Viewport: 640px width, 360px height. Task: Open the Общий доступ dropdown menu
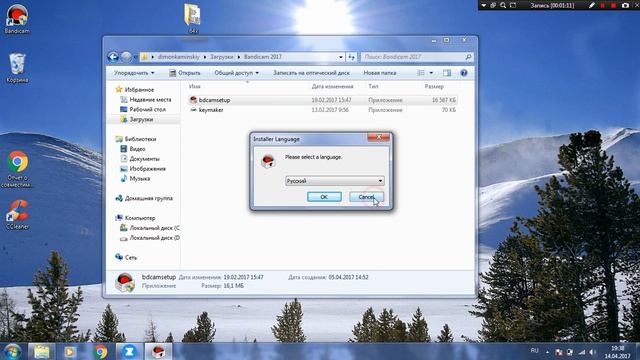[x=236, y=73]
